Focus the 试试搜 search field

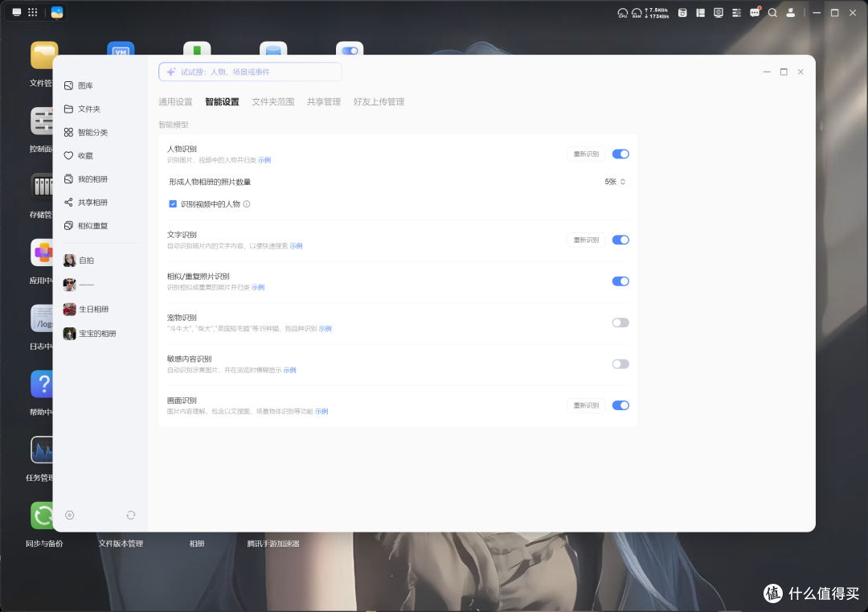pos(250,72)
